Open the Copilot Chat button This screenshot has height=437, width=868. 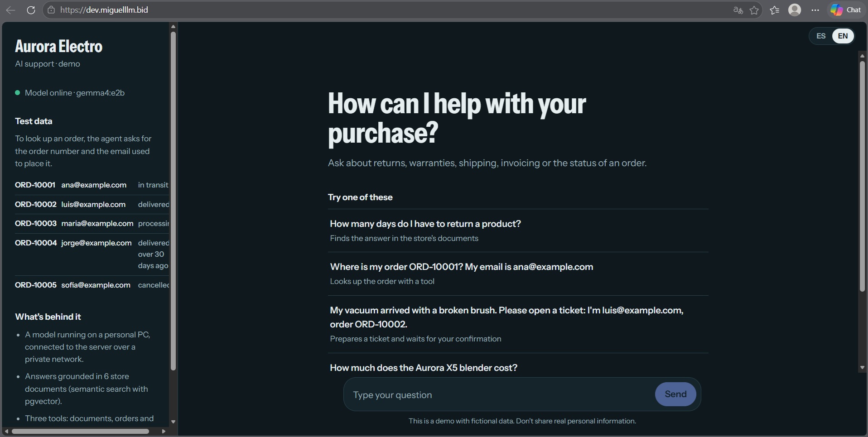[846, 10]
